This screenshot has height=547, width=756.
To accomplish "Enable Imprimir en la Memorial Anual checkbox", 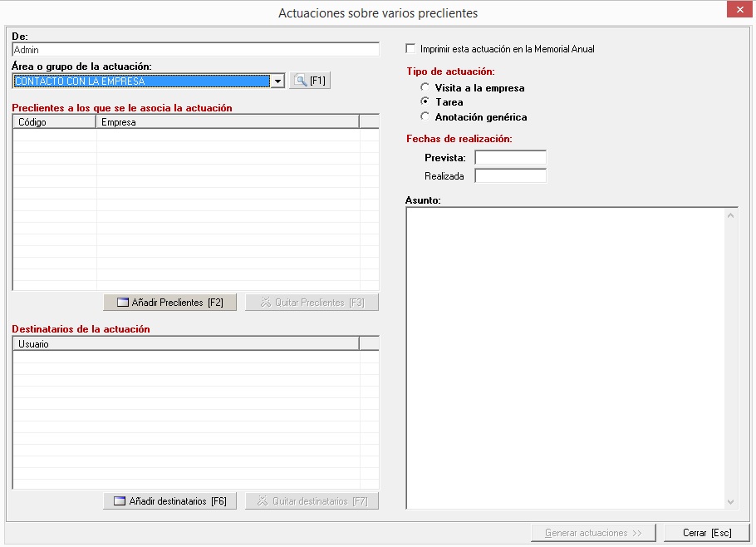I will point(410,49).
